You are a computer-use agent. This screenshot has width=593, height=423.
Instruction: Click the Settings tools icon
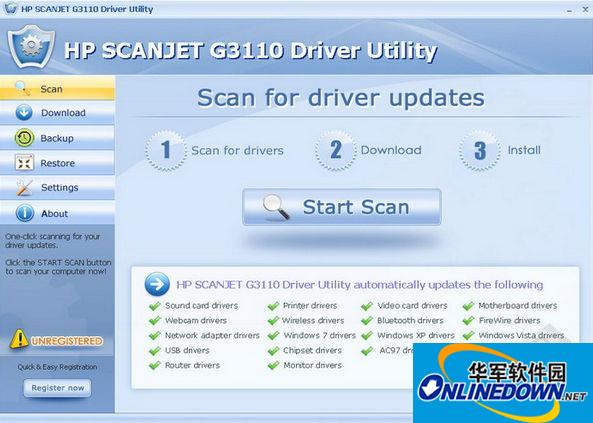[24, 188]
